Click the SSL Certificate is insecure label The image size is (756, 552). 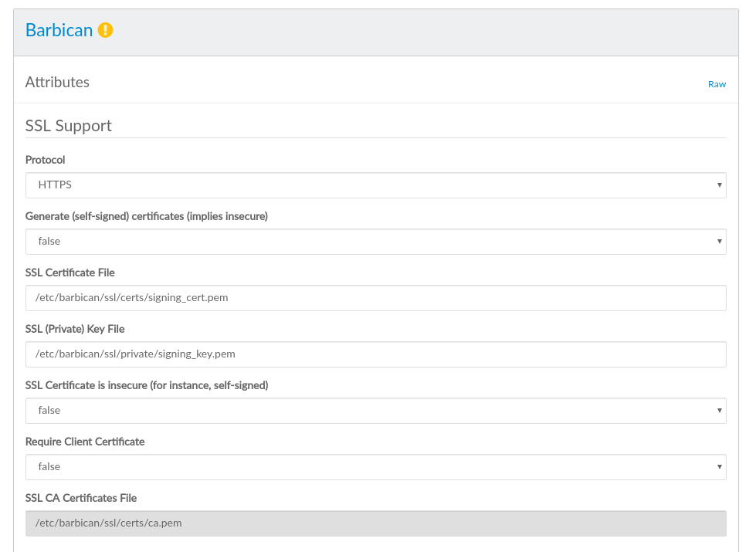pos(147,385)
